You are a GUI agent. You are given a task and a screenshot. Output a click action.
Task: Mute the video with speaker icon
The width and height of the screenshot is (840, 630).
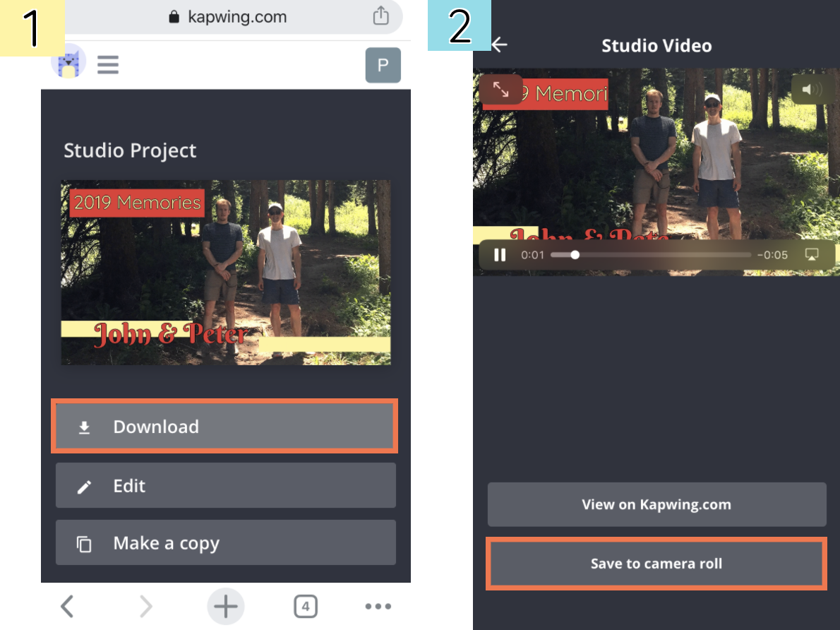click(x=812, y=90)
